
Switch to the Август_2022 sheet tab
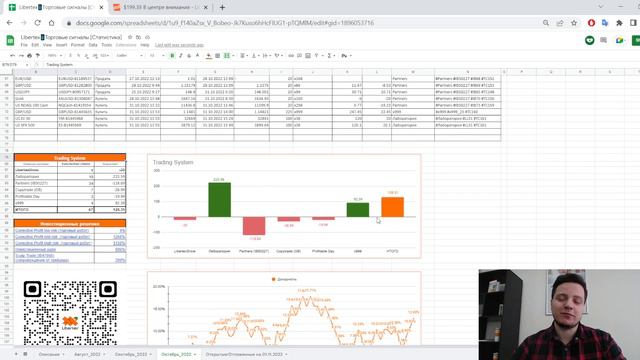(x=87, y=354)
